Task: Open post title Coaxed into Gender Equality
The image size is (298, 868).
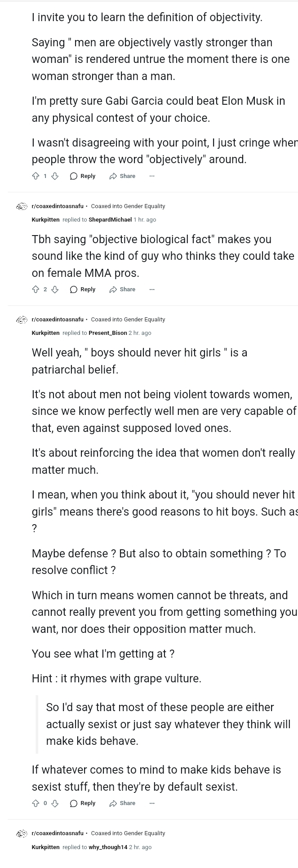Action: pos(128,206)
